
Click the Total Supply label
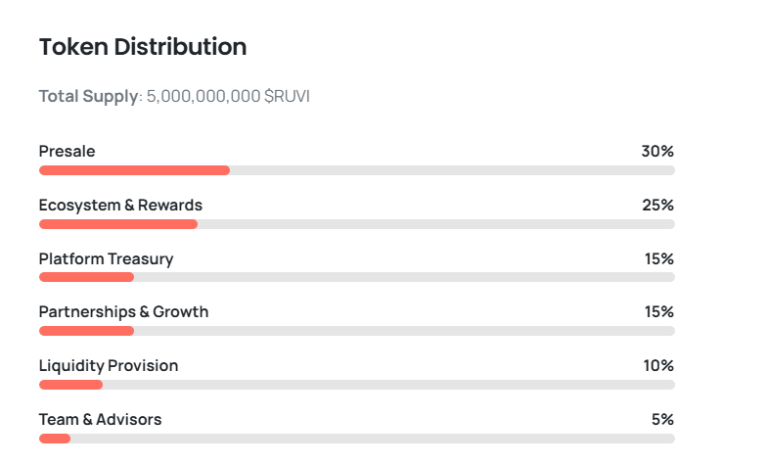coord(88,97)
